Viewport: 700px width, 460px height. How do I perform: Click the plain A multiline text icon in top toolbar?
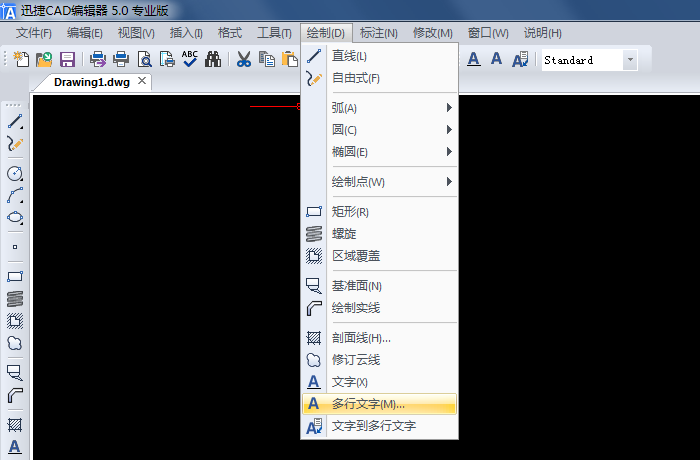coord(496,59)
